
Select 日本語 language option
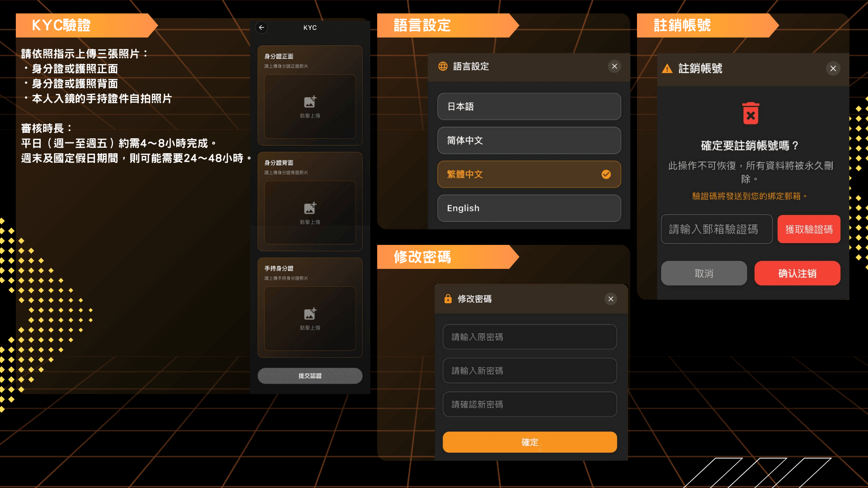pos(529,107)
